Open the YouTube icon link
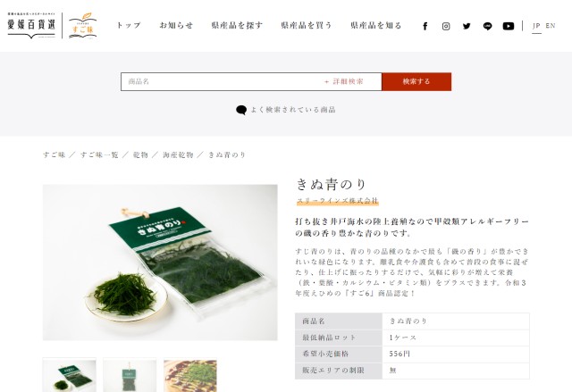Viewport: 572px width, 392px height. pyautogui.click(x=509, y=26)
